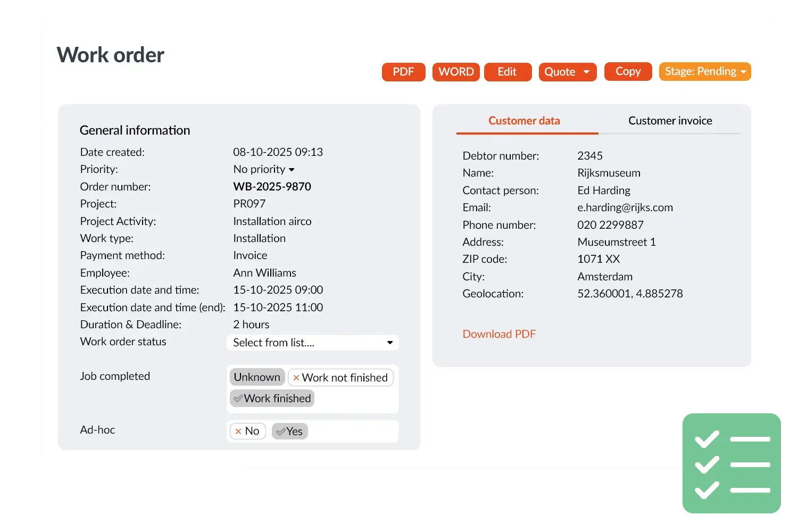Copy the work order

pyautogui.click(x=628, y=72)
